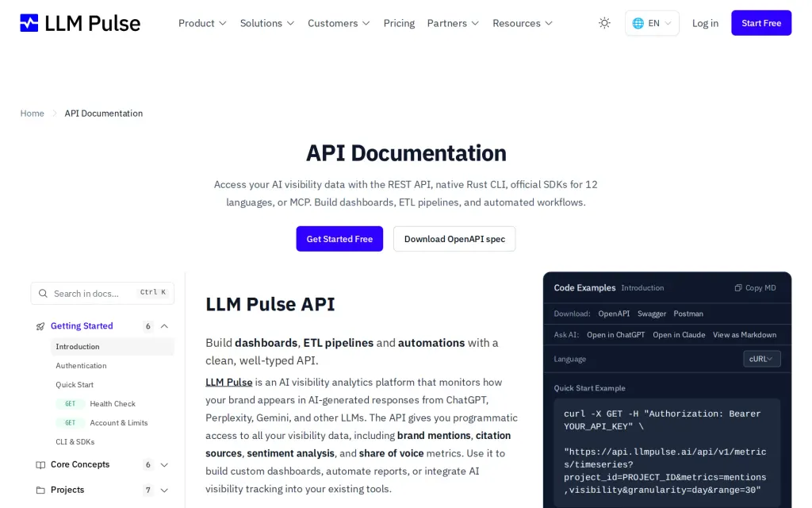Go to Home in the breadcrumb
Viewport: 812px width, 508px height.
[32, 113]
